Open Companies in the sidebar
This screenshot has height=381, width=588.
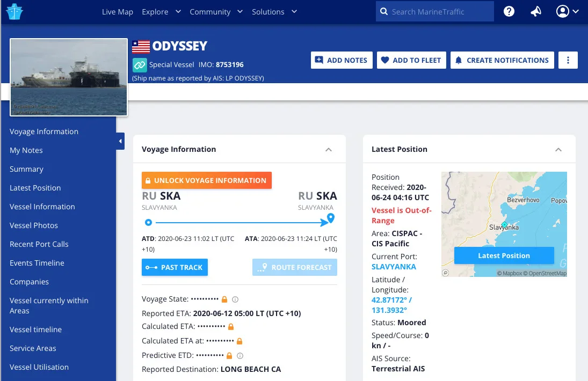[29, 281]
